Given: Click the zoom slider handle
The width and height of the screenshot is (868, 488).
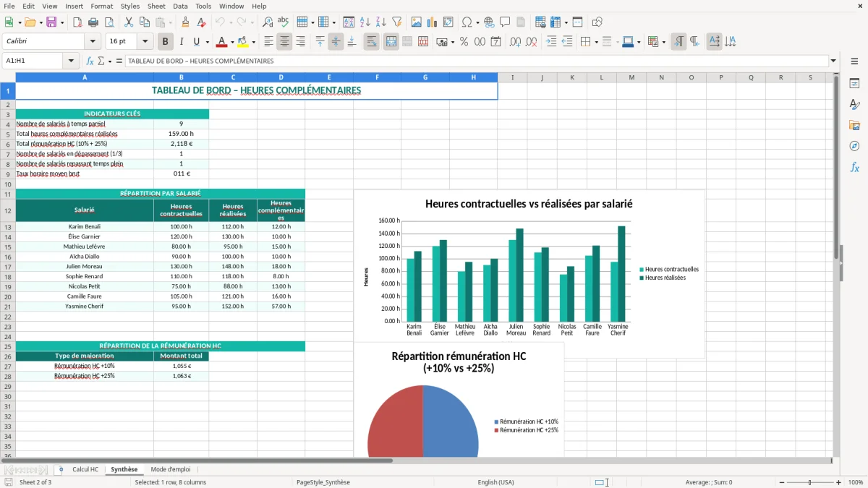Looking at the screenshot, I should pos(809,482).
